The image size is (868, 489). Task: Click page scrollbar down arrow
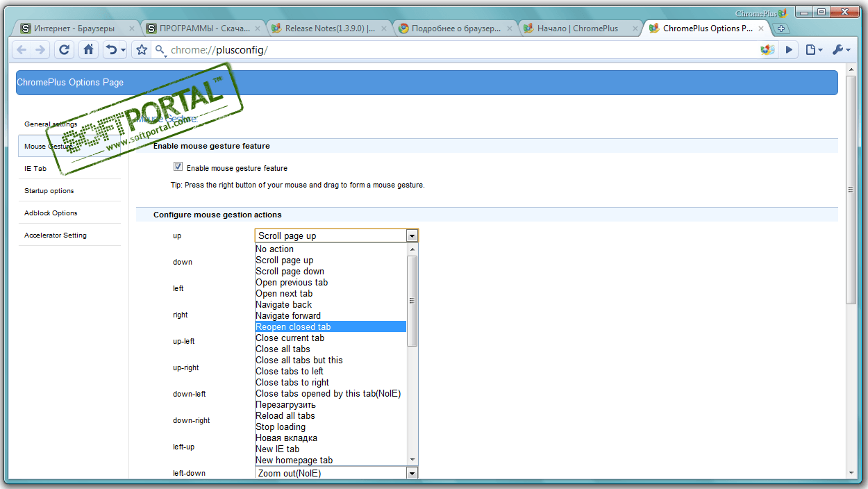pos(851,473)
